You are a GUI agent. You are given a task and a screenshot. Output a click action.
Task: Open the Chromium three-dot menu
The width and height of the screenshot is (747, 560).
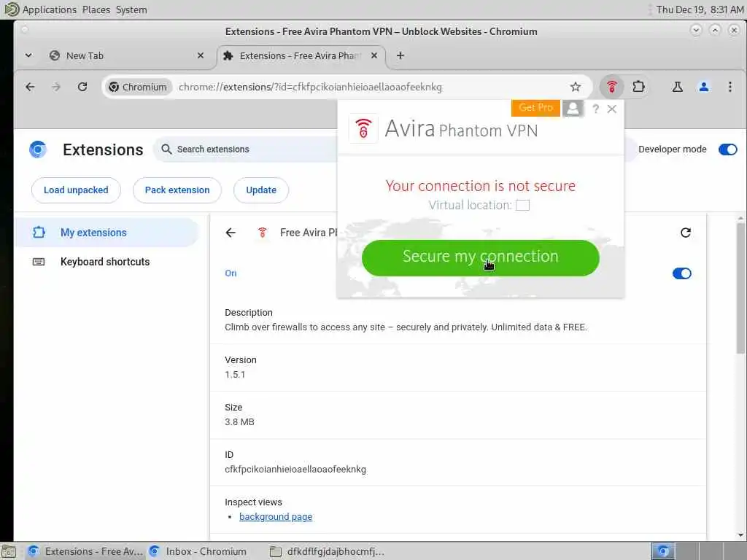coord(729,87)
